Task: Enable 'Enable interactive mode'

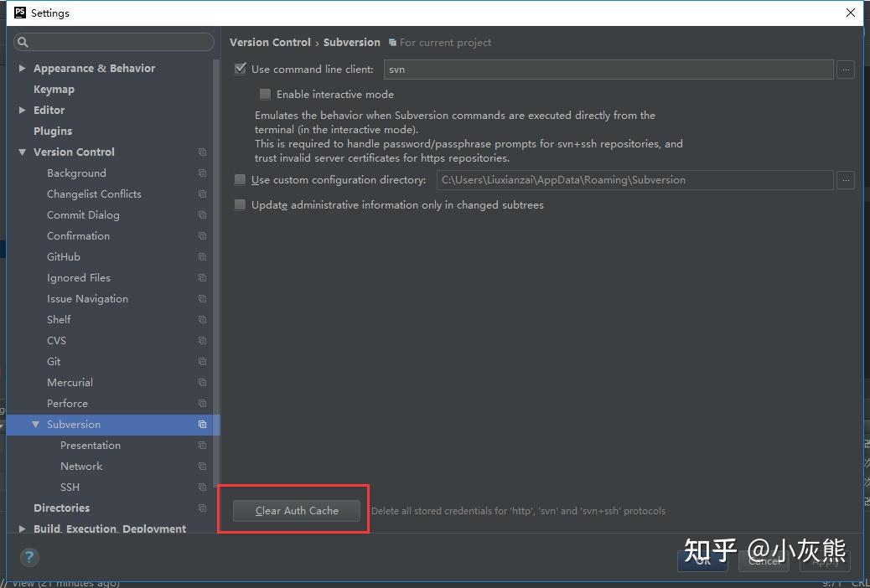Action: click(x=265, y=95)
